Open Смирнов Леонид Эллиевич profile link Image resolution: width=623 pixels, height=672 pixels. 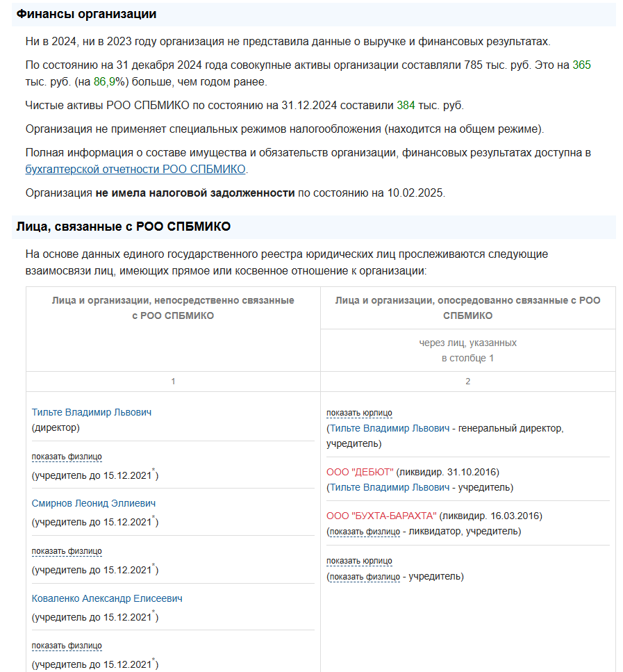pos(93,503)
